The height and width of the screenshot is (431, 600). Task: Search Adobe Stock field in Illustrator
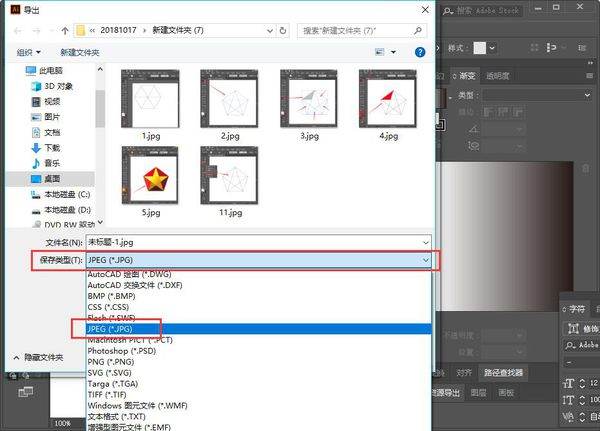(482, 11)
